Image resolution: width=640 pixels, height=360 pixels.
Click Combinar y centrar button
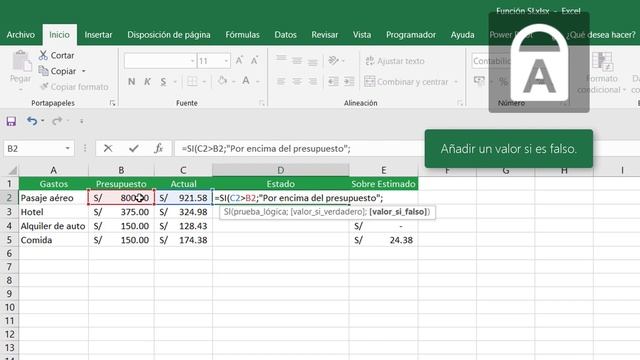pos(407,82)
